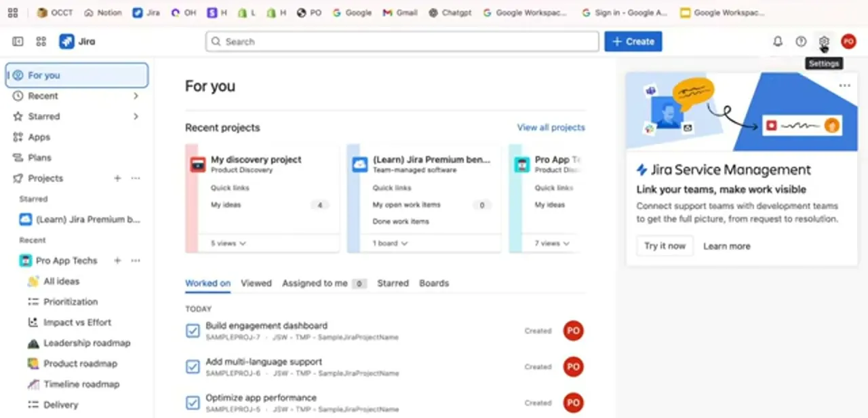This screenshot has width=868, height=418.
Task: Click the checkbox icon for Add multi-language support
Action: coord(193,366)
